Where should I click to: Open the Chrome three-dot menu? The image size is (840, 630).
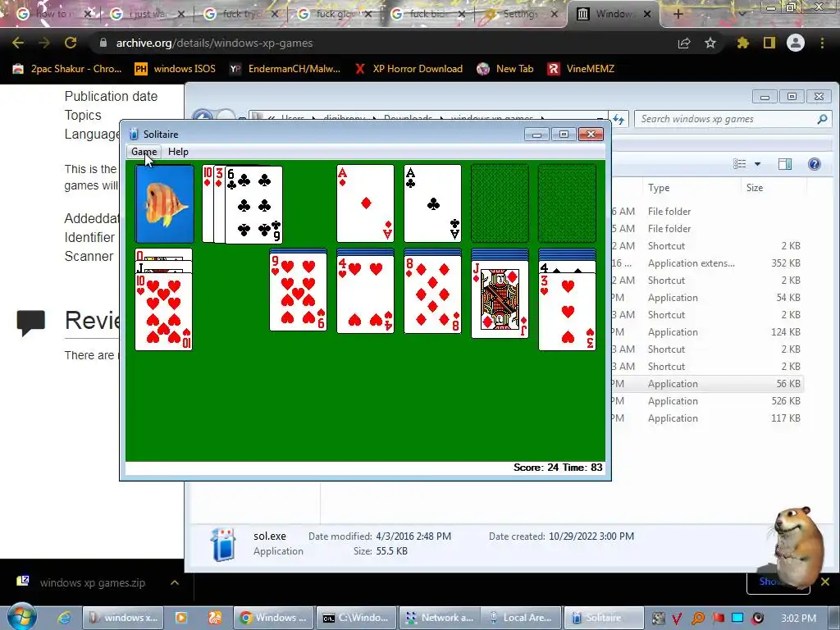coord(822,43)
